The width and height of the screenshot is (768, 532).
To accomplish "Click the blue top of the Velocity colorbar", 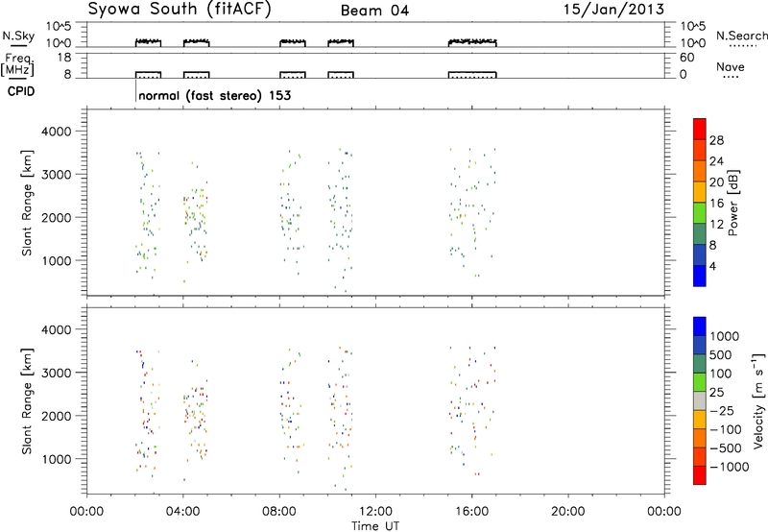I will coord(700,326).
